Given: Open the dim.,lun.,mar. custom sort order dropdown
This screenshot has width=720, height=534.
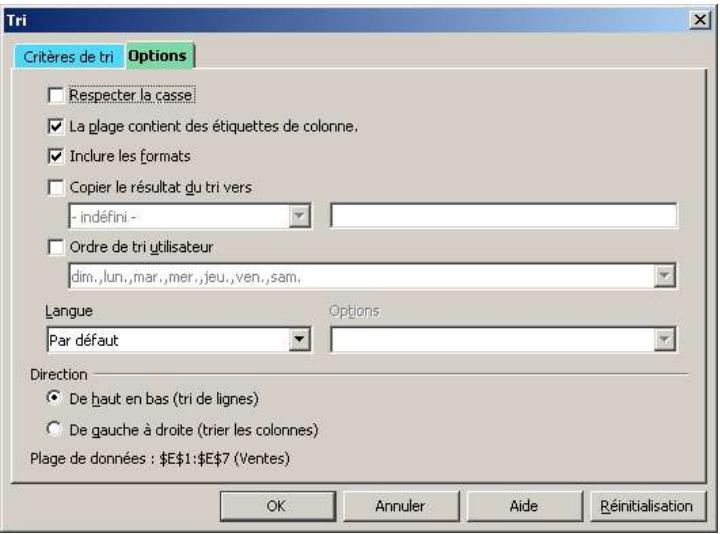Looking at the screenshot, I should coord(664,276).
